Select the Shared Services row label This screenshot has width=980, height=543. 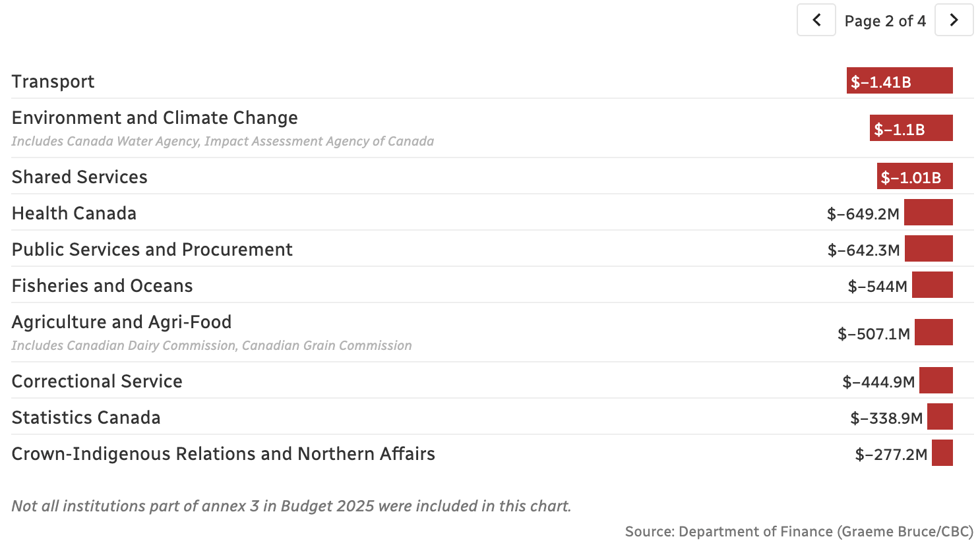79,177
